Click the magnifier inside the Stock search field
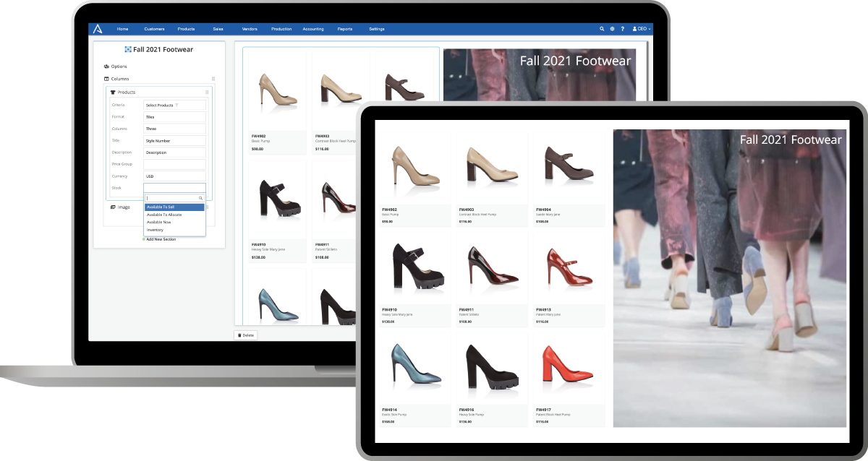The height and width of the screenshot is (461, 868). coord(201,198)
